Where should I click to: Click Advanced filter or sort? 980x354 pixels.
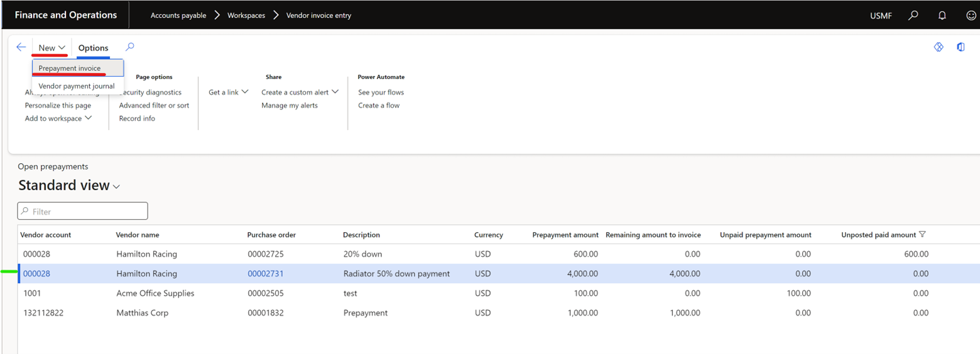tap(154, 105)
